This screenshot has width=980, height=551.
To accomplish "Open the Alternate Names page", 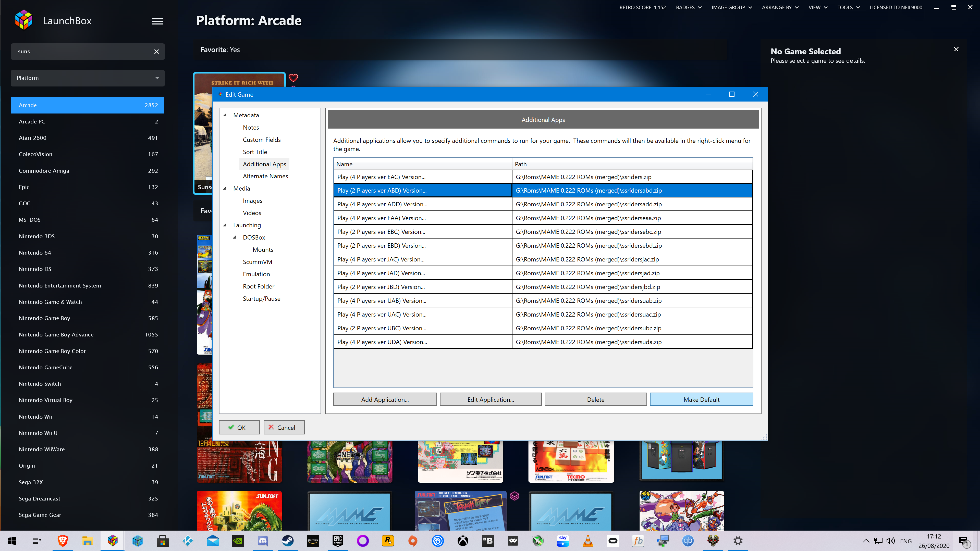I will click(x=265, y=176).
